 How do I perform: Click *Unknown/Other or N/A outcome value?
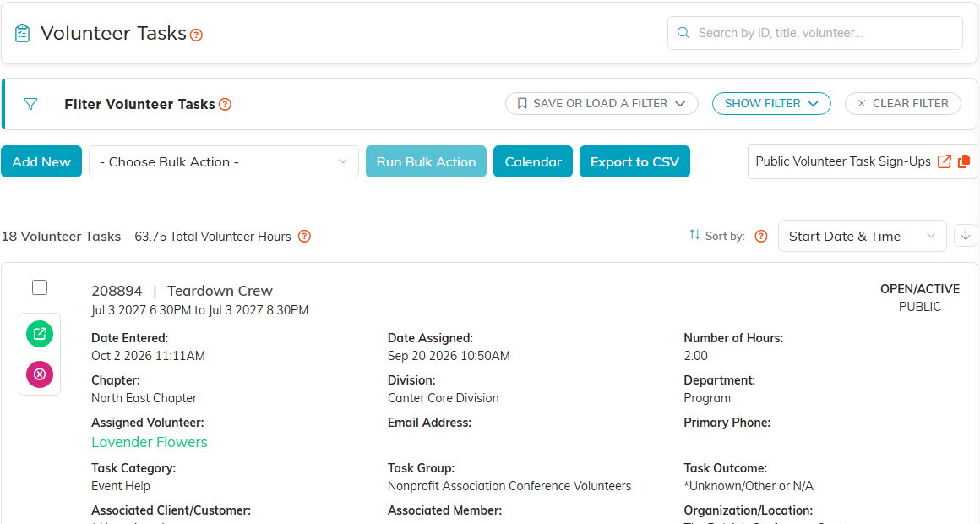(x=749, y=486)
